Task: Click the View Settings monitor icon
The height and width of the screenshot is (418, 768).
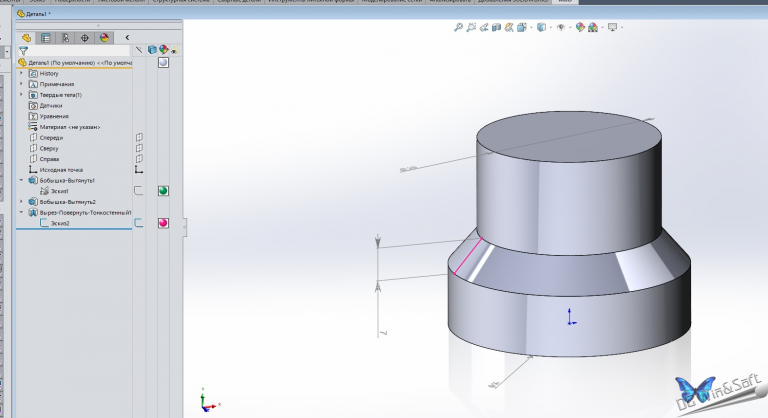Action: (612, 27)
